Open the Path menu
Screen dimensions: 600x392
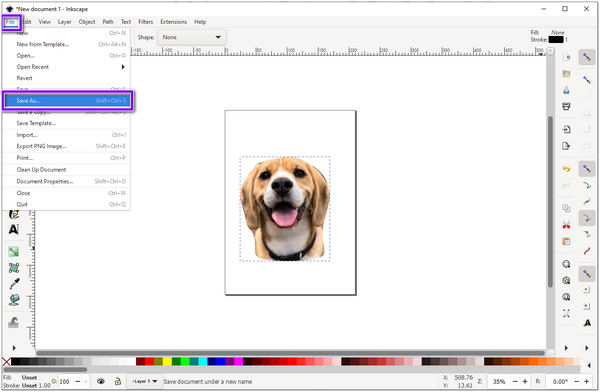108,22
